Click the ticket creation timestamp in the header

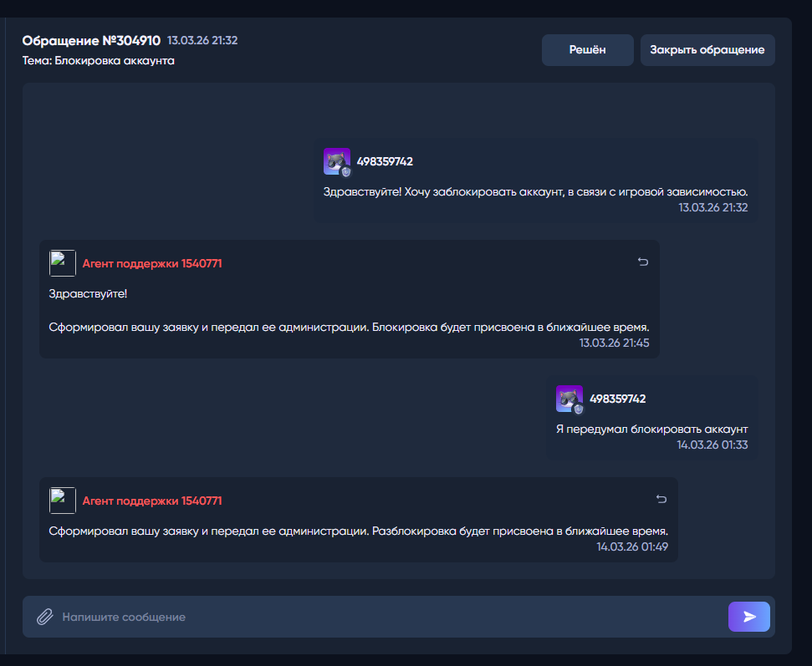(202, 40)
